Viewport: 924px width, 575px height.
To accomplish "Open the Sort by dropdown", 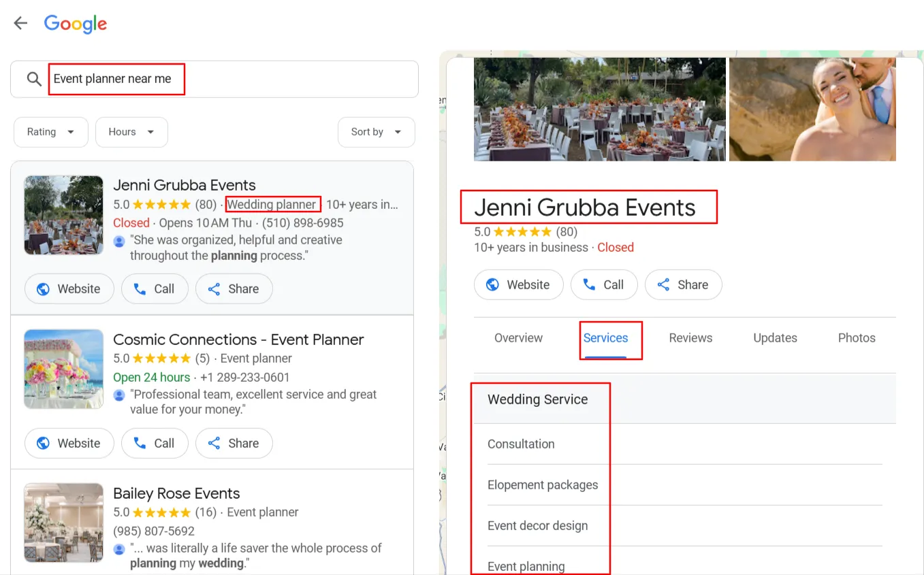I will 376,132.
